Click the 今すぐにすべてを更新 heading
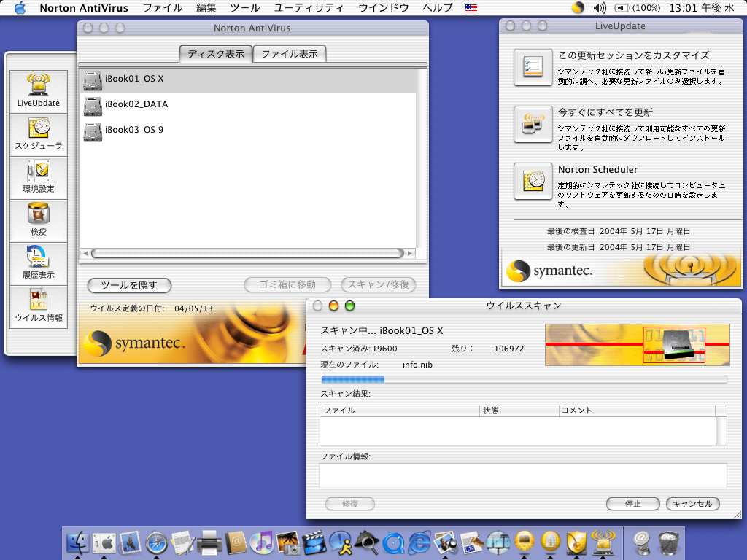 (605, 112)
